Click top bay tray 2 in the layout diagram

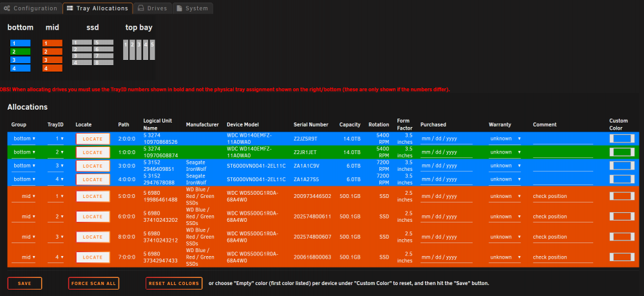[x=133, y=50]
